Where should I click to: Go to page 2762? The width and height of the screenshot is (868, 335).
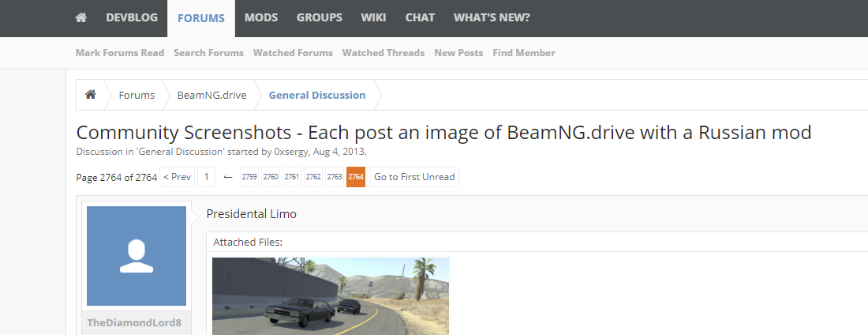[313, 177]
